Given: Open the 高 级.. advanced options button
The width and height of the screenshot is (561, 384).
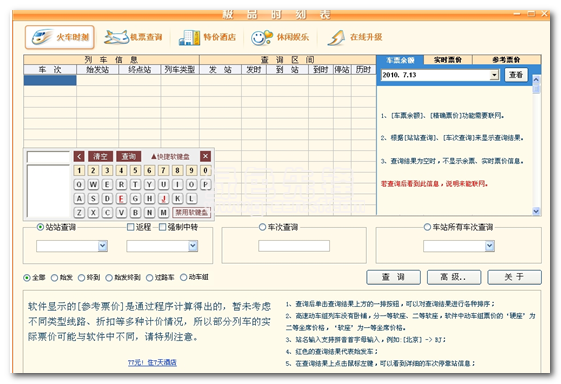Looking at the screenshot, I should coord(454,277).
